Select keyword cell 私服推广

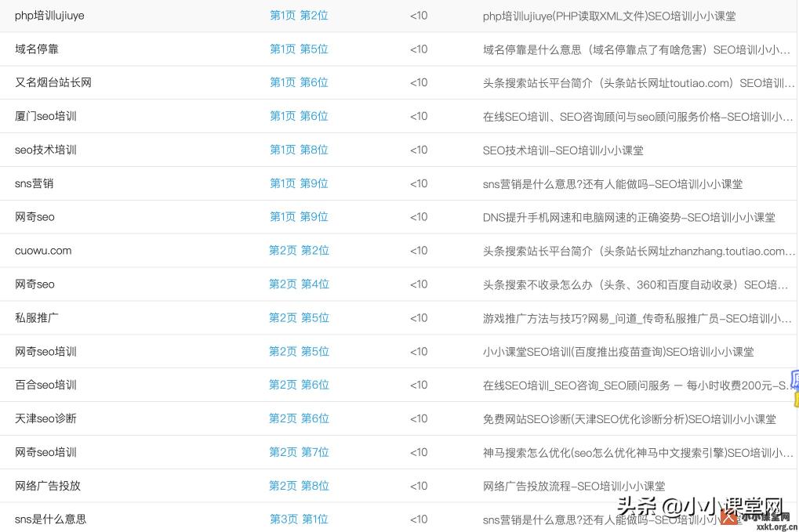(x=37, y=317)
